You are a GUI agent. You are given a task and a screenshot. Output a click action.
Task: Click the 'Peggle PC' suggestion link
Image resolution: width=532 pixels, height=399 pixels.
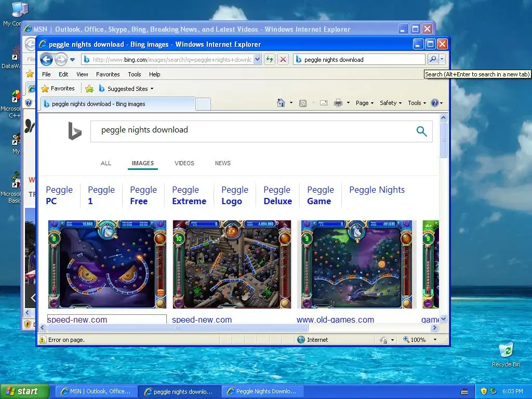tap(59, 195)
